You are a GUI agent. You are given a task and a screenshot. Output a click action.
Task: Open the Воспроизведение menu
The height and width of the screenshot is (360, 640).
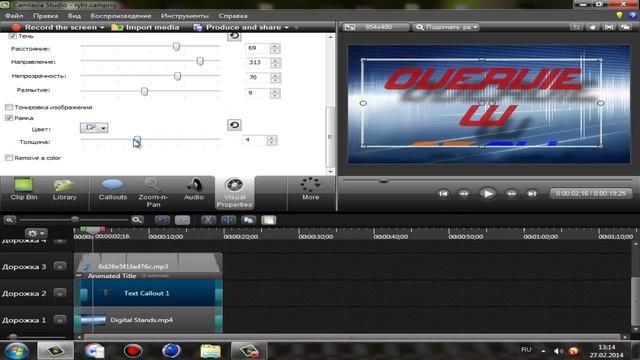(121, 16)
